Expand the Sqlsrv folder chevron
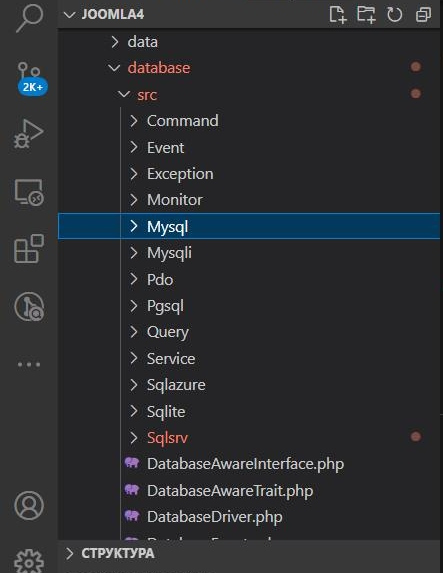 (x=134, y=437)
